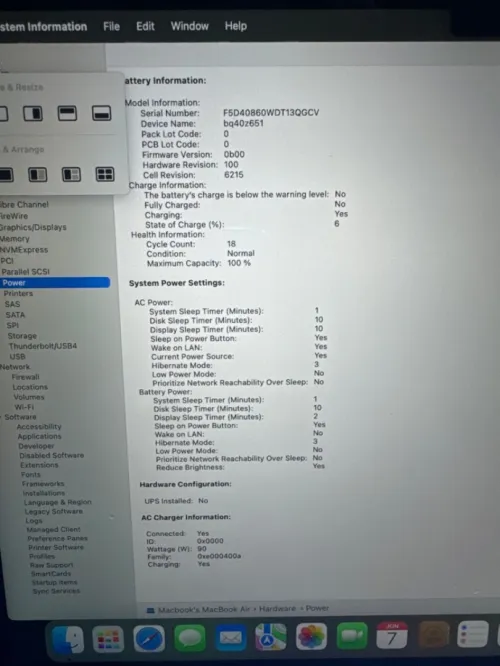
Task: Click charger family 0xe000400a value
Action: (219, 556)
